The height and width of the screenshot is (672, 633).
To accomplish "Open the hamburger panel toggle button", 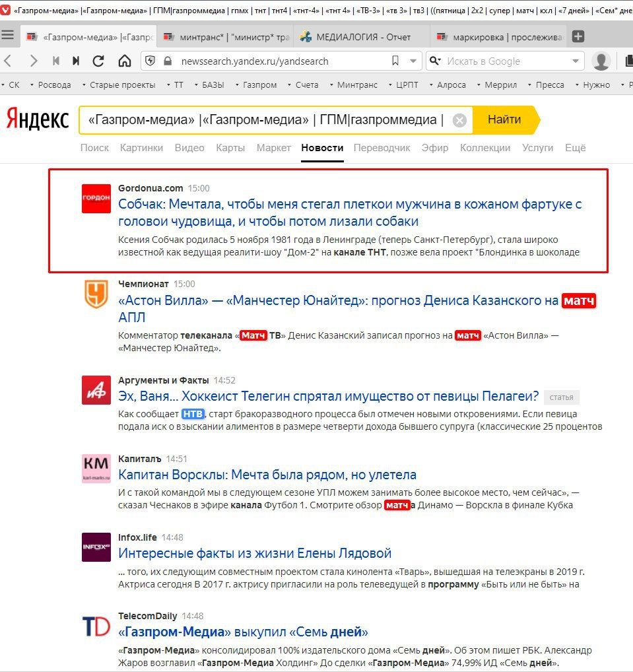I will (x=8, y=35).
